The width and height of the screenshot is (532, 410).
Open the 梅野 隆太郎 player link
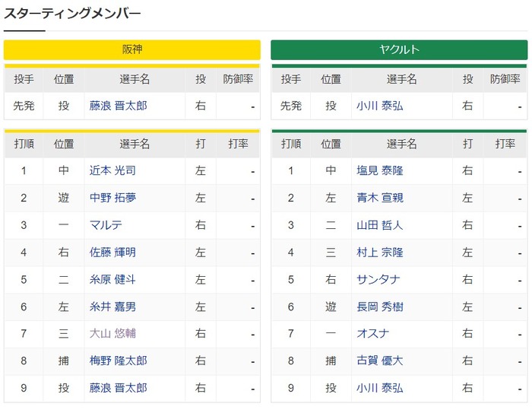(119, 361)
